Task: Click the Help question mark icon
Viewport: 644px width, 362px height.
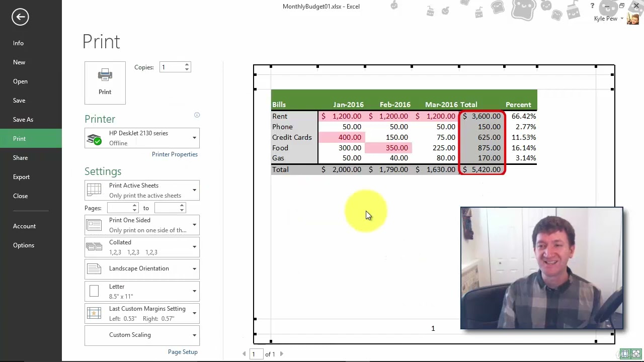Action: pos(592,6)
